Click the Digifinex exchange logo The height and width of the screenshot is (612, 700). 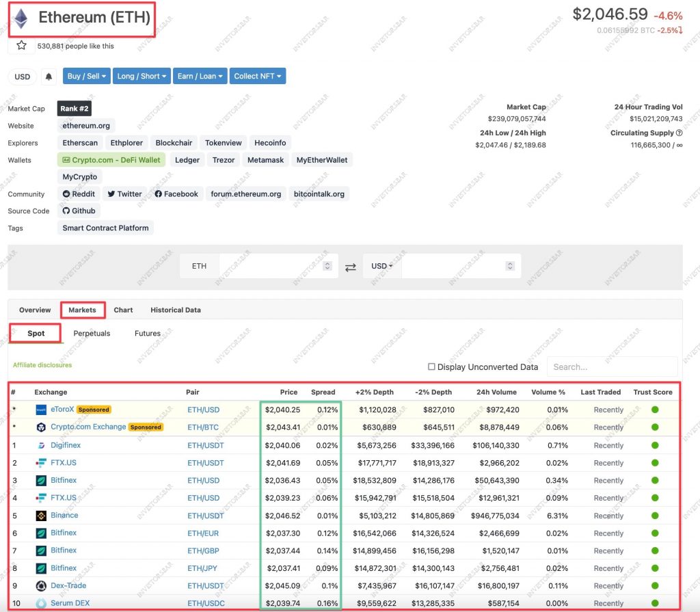click(41, 445)
